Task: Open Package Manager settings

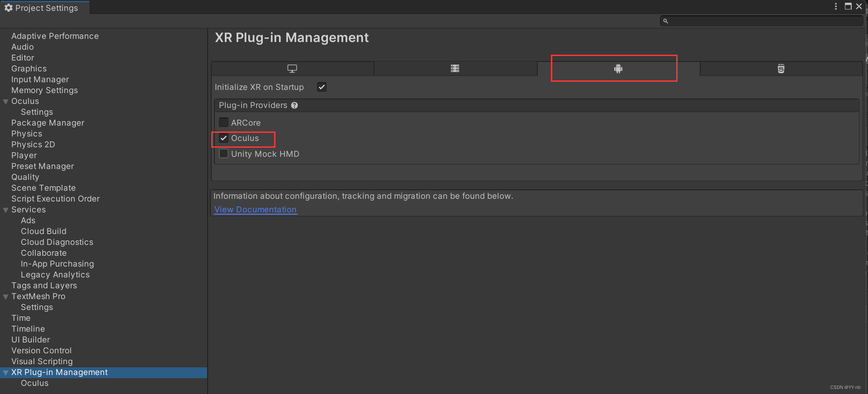Action: point(48,123)
